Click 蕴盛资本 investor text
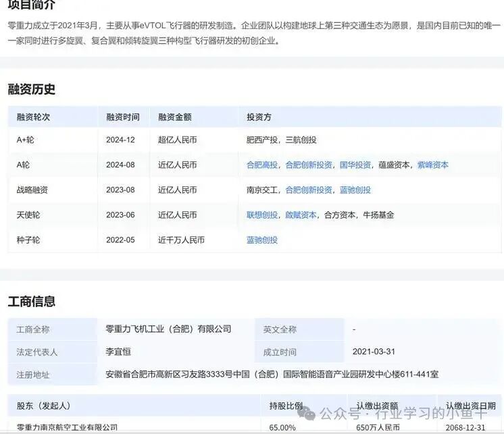Viewport: 504px width, 434px height. pos(394,165)
